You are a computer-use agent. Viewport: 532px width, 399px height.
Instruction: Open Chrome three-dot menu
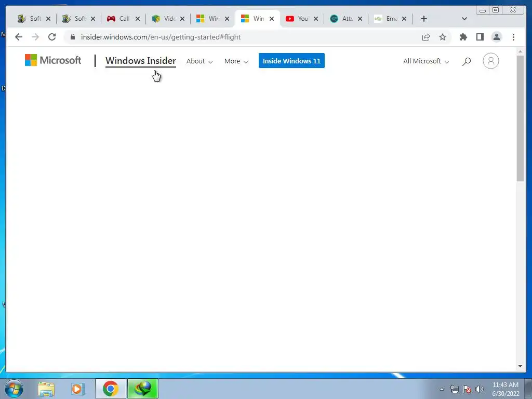click(513, 37)
